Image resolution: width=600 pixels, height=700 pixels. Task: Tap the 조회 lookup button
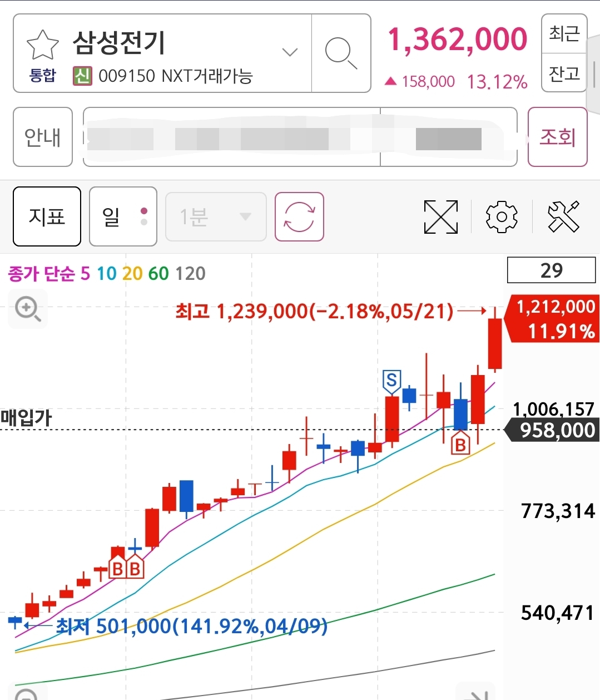coord(557,137)
